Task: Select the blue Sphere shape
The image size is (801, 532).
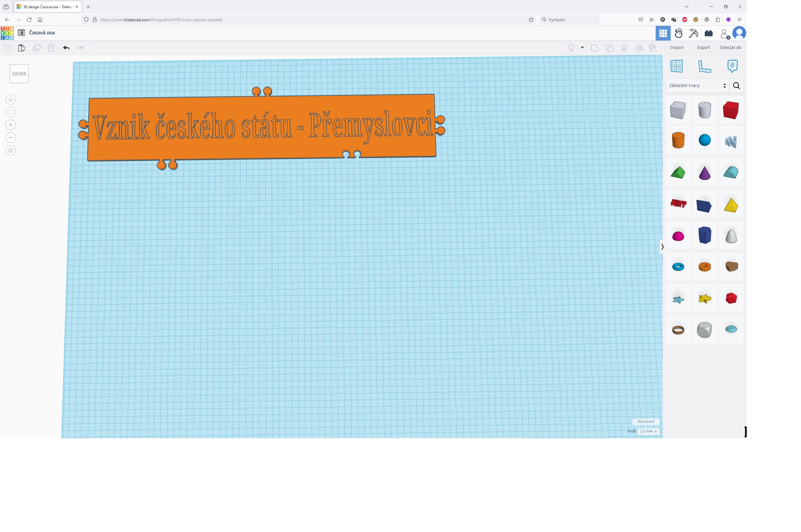Action: tap(704, 140)
